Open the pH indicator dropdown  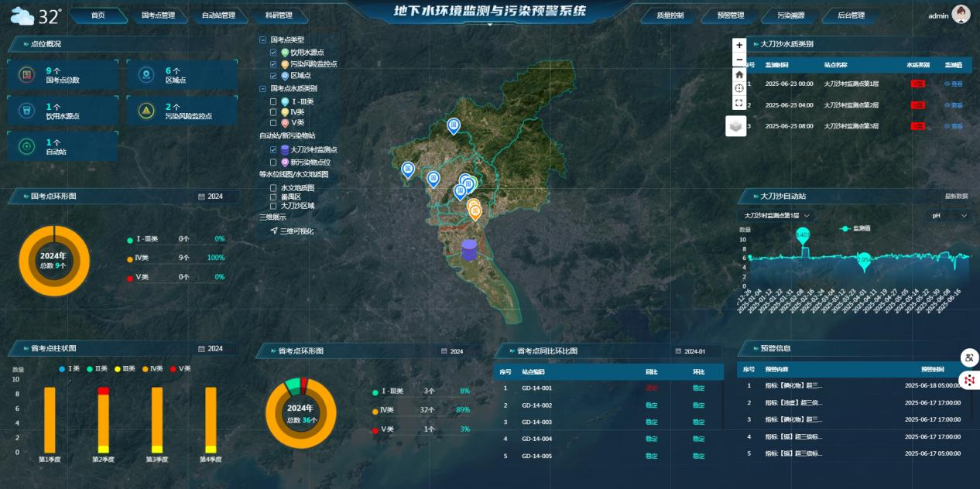[x=949, y=216]
